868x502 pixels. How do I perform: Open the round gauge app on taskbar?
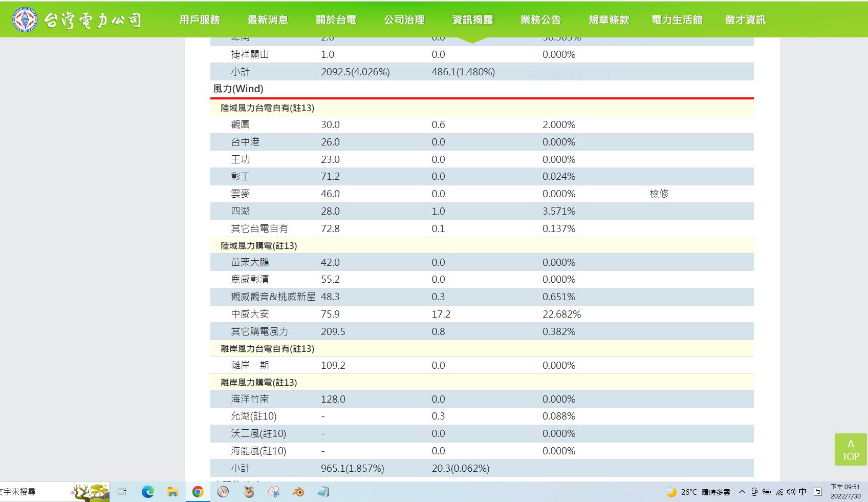click(223, 492)
